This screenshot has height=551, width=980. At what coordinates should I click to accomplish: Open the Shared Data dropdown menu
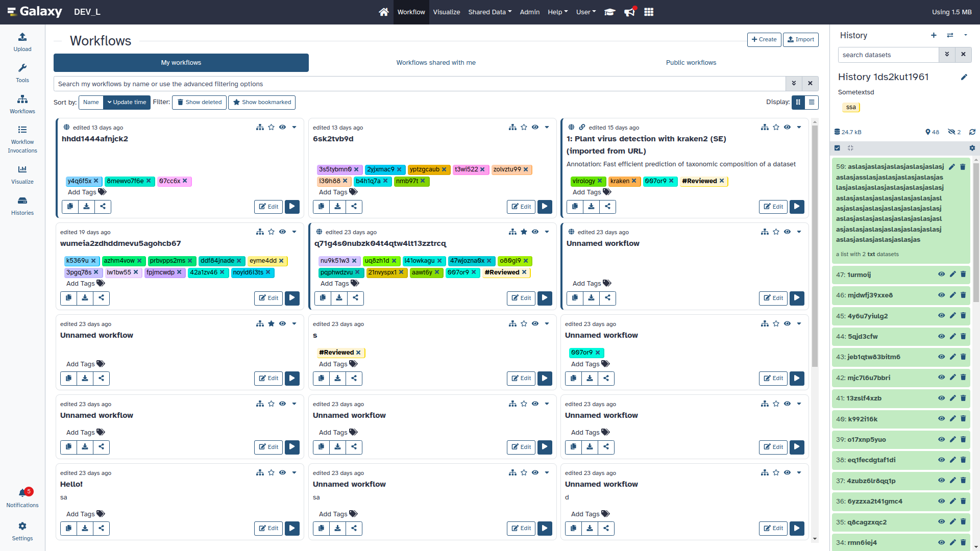click(x=489, y=12)
